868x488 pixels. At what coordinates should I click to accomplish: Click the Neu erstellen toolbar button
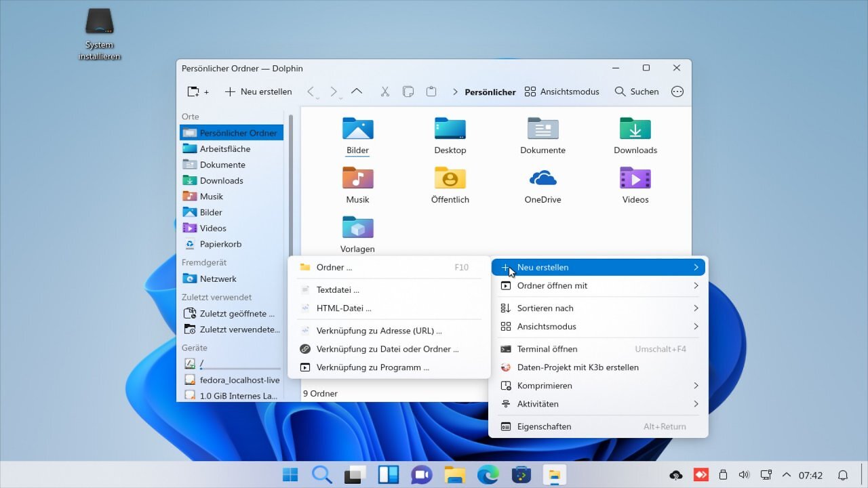pyautogui.click(x=258, y=91)
